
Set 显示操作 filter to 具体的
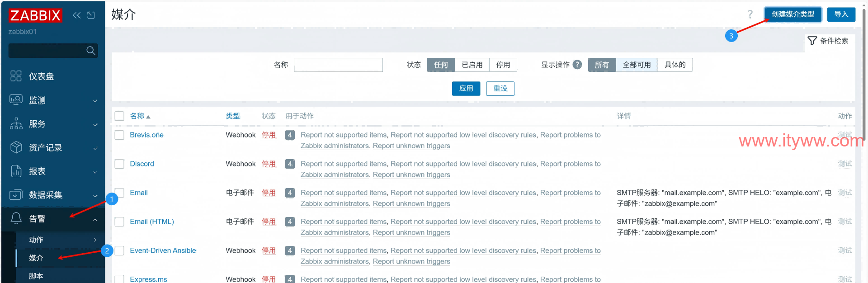tap(675, 65)
